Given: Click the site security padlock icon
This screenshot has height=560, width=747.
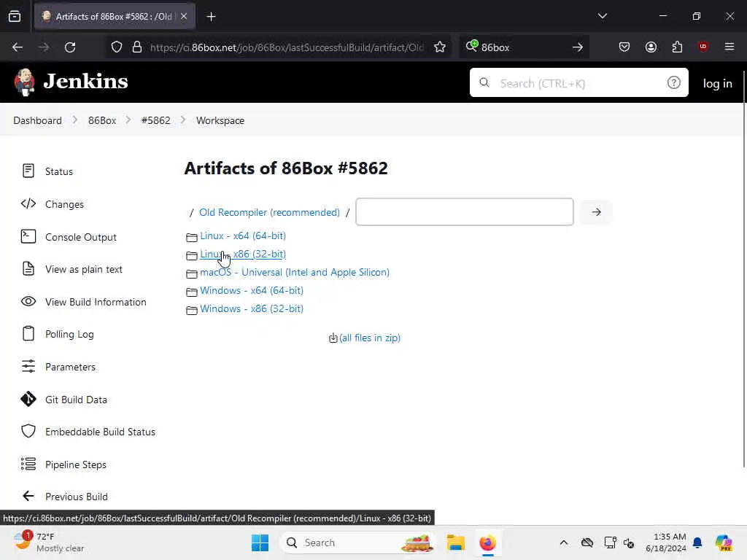Looking at the screenshot, I should tap(137, 47).
